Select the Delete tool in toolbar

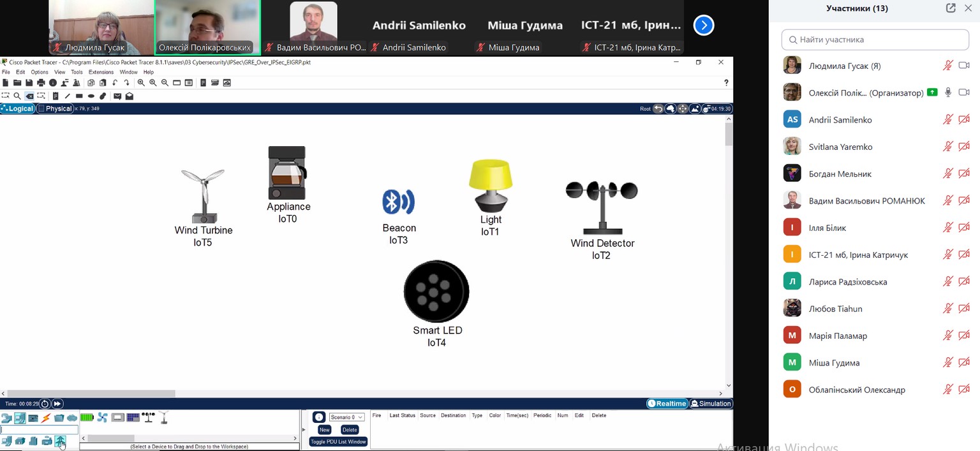click(x=29, y=96)
